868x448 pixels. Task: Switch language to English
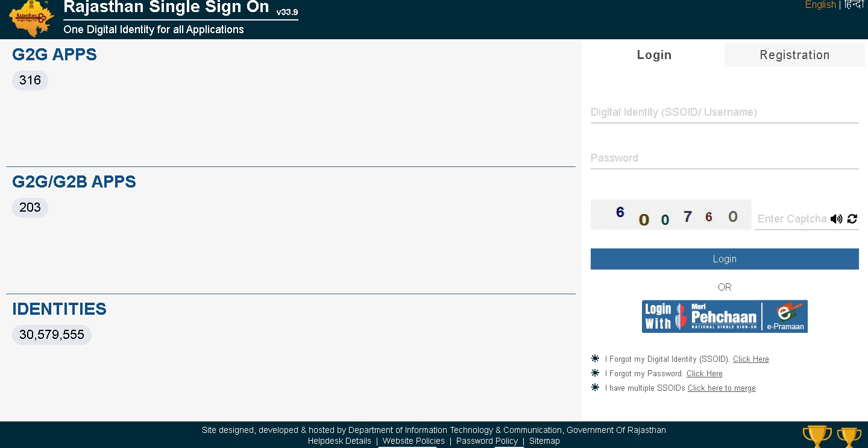pyautogui.click(x=820, y=5)
